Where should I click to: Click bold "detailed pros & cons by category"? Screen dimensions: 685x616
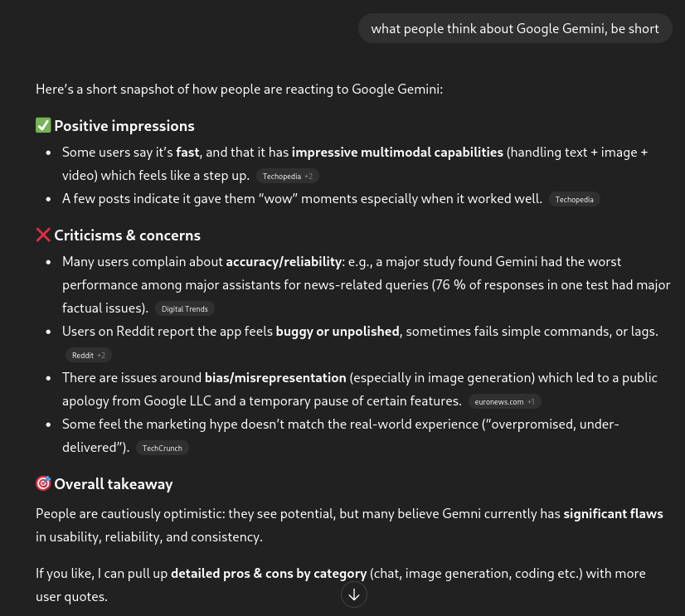269,574
